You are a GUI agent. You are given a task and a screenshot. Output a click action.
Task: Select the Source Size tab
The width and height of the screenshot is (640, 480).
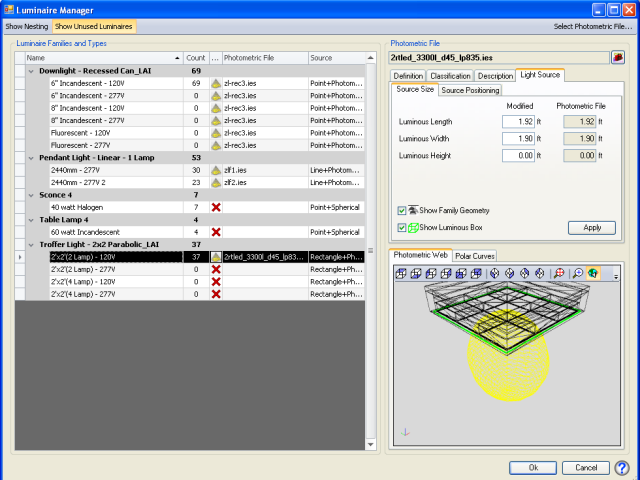(415, 89)
